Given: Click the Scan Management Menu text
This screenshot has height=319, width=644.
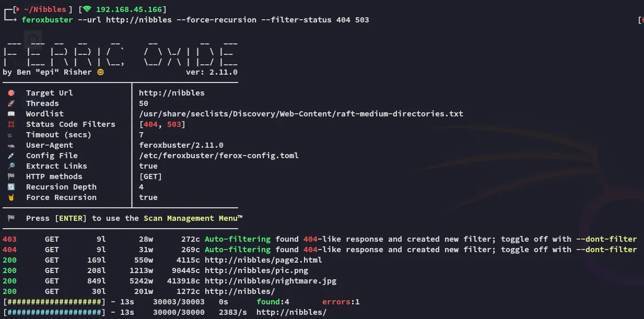Looking at the screenshot, I should click(x=193, y=218).
